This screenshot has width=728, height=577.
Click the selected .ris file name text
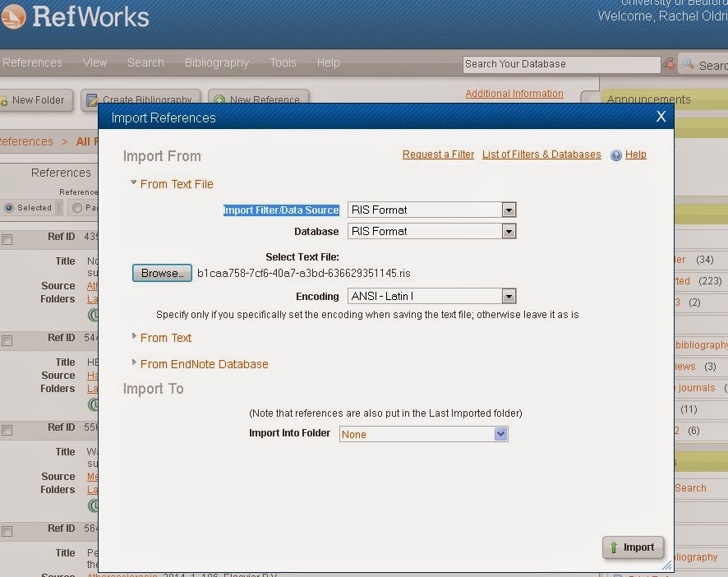point(304,273)
